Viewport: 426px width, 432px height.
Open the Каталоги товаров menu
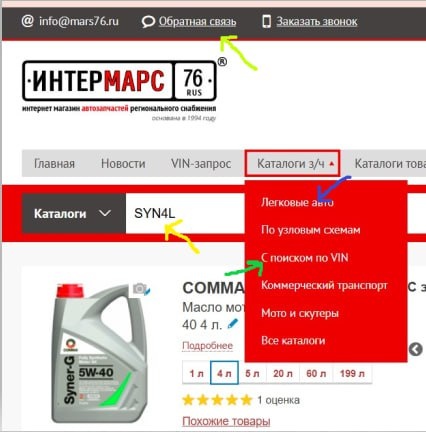(390, 163)
